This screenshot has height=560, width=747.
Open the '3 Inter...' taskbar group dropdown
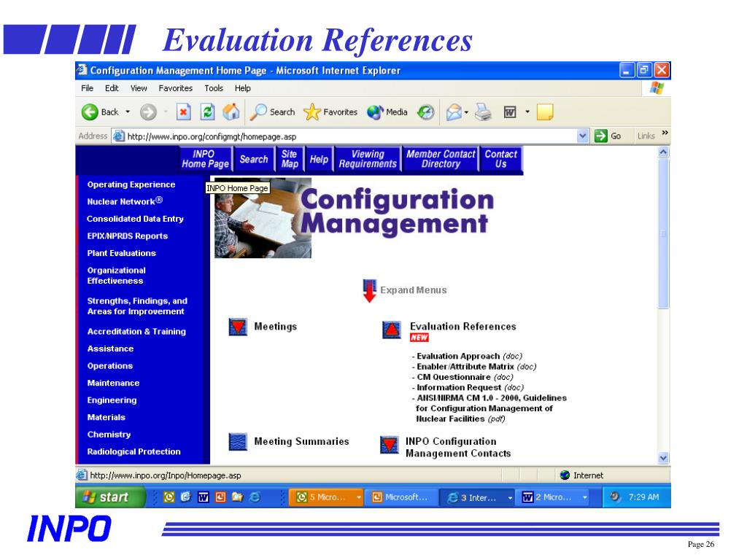(510, 497)
